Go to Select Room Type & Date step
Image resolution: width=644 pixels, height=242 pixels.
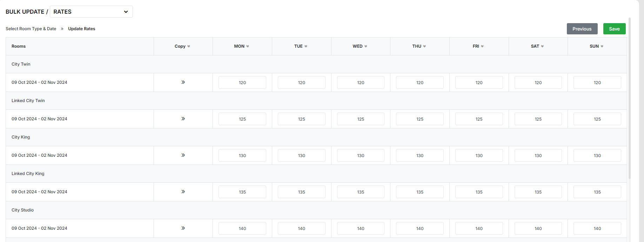pyautogui.click(x=31, y=29)
